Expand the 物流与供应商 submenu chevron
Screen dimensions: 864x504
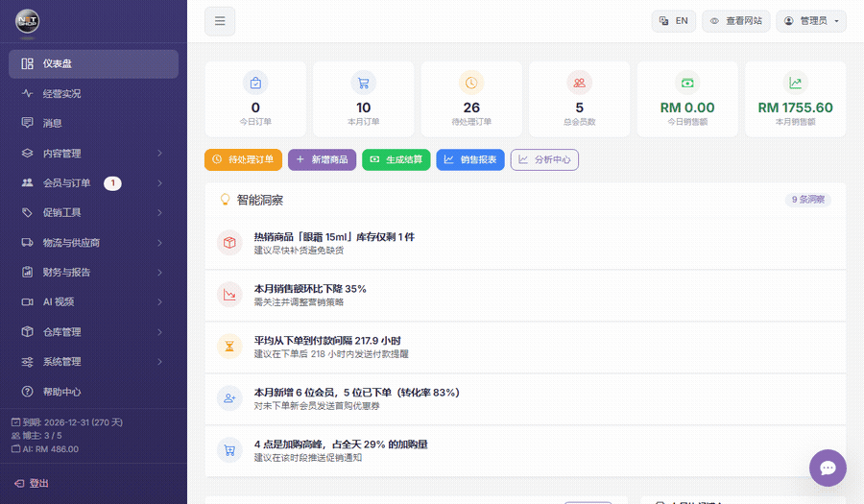[159, 242]
